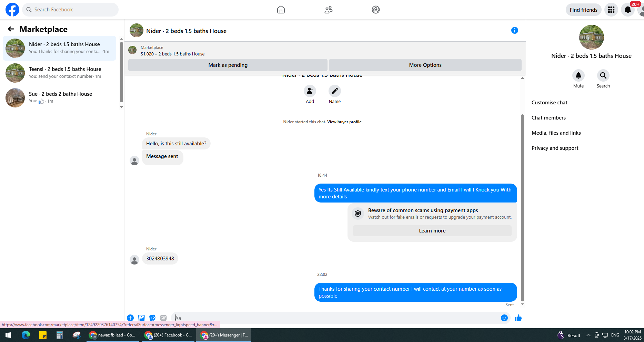Click the house profile picture in the right panel

tap(592, 37)
